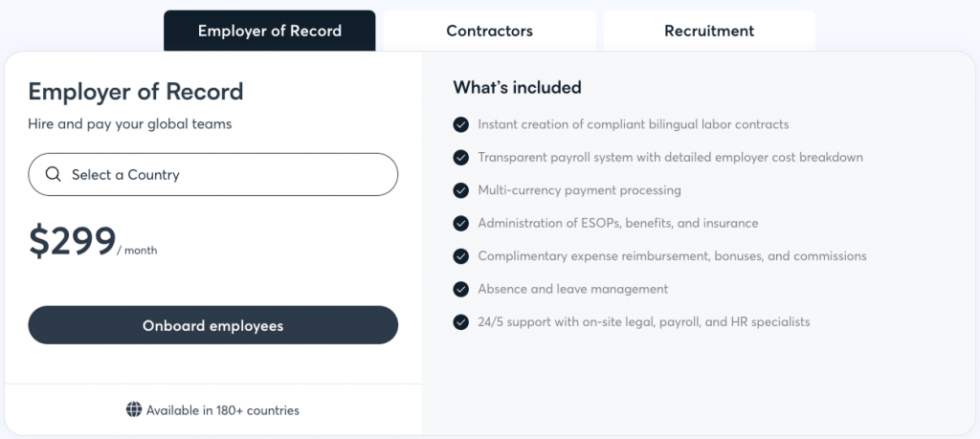Image resolution: width=980 pixels, height=439 pixels.
Task: Click checkmark icon for multi-currency payment processing
Action: click(x=461, y=190)
